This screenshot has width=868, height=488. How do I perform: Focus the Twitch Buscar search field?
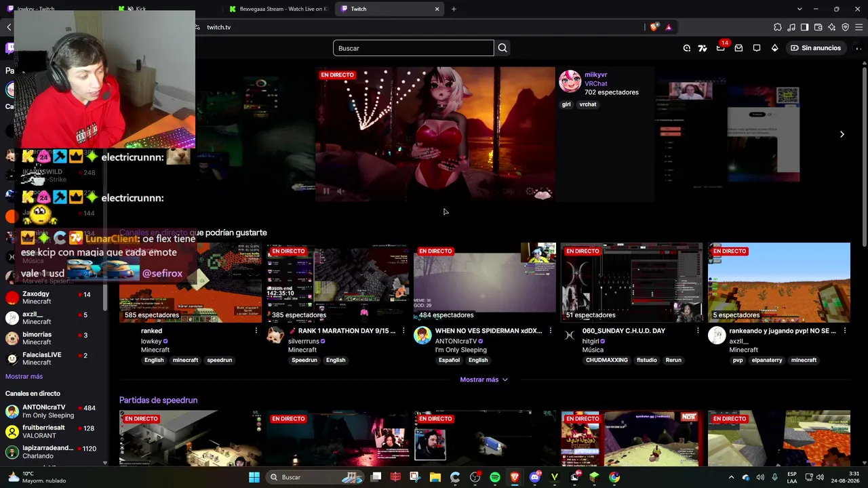(414, 48)
